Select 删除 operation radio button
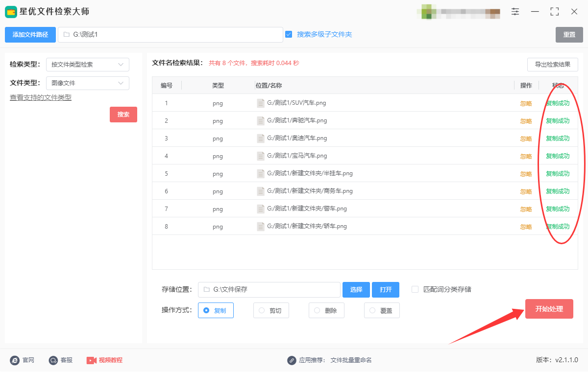This screenshot has height=372, width=588. [317, 310]
